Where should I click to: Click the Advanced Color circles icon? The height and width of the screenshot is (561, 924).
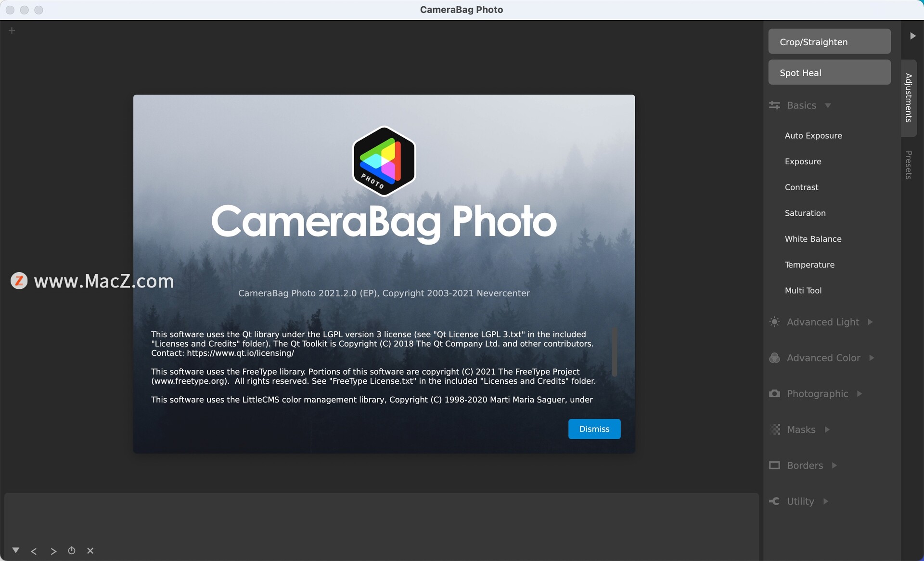tap(774, 358)
